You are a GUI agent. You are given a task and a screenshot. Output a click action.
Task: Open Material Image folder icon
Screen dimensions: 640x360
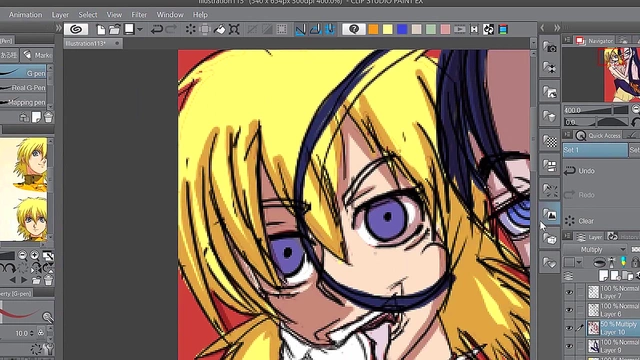[550, 214]
